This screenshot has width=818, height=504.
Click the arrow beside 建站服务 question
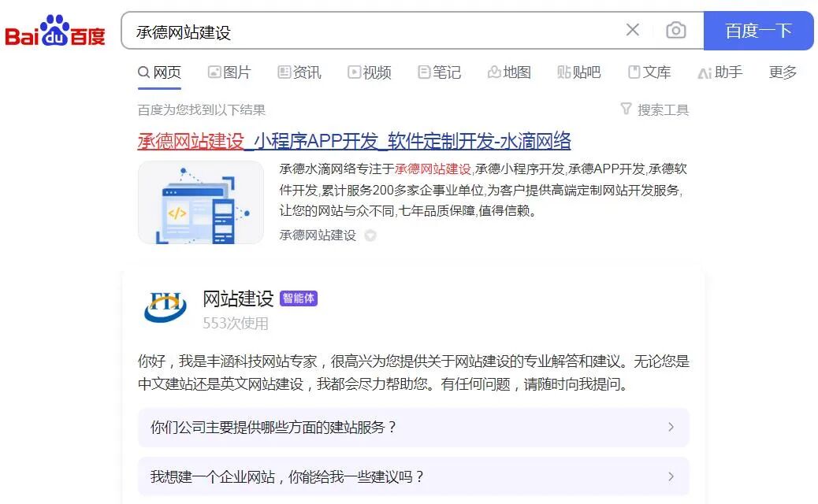point(671,428)
